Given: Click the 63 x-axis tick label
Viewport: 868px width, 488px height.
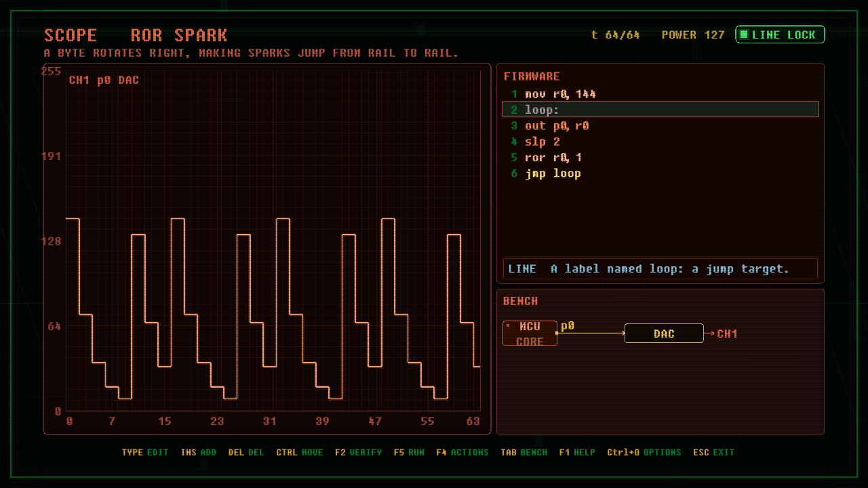Looking at the screenshot, I should point(473,422).
